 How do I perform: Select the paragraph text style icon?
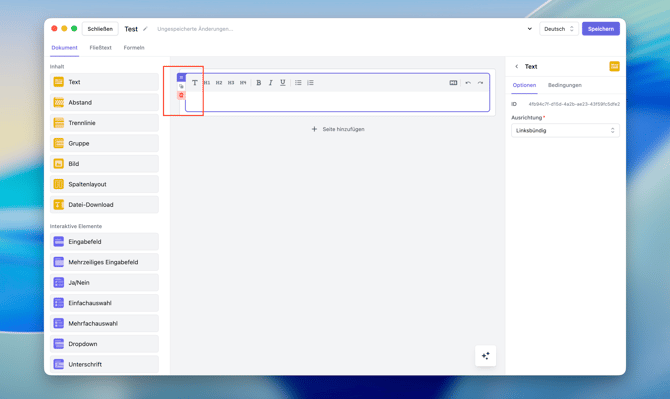pyautogui.click(x=194, y=83)
